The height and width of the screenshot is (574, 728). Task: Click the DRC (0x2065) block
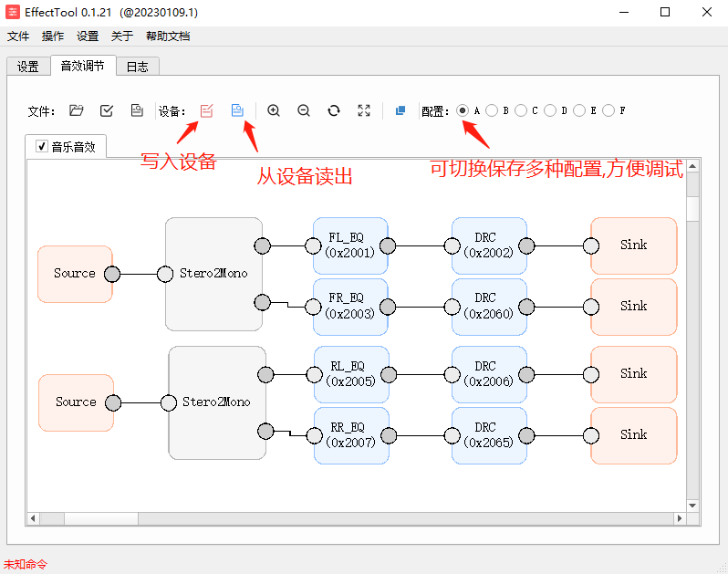pos(489,434)
